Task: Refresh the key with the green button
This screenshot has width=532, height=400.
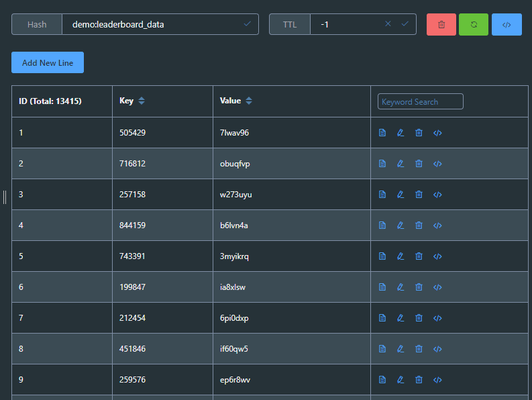Action: coord(474,24)
